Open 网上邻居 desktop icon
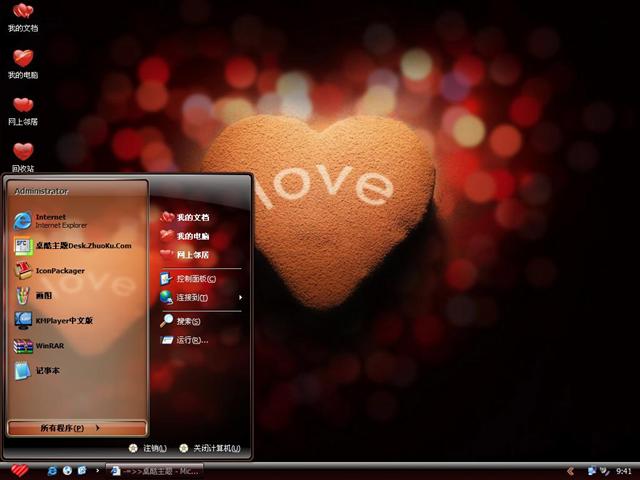This screenshot has height=480, width=640. click(23, 111)
